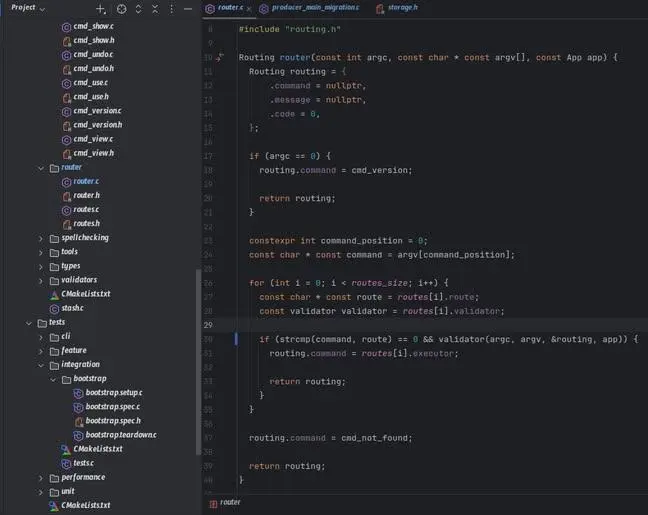This screenshot has width=648, height=515.
Task: Click the constexpr keyword on line 23
Action: coord(272,241)
